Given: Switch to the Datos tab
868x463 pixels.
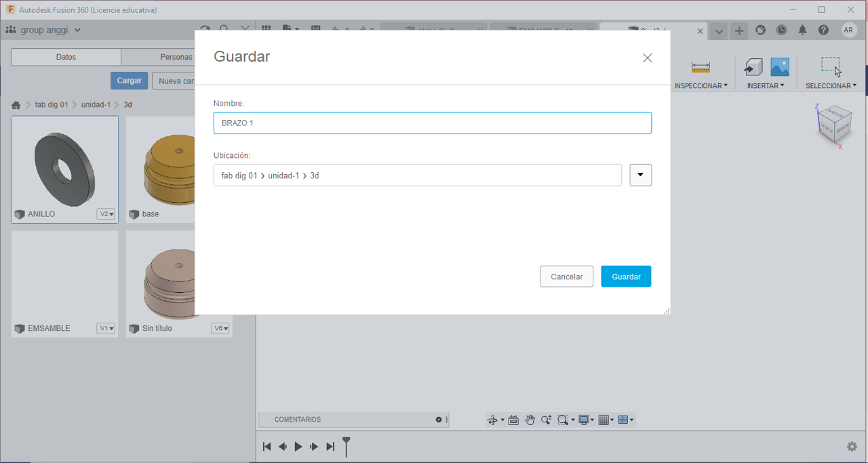Looking at the screenshot, I should tap(66, 58).
